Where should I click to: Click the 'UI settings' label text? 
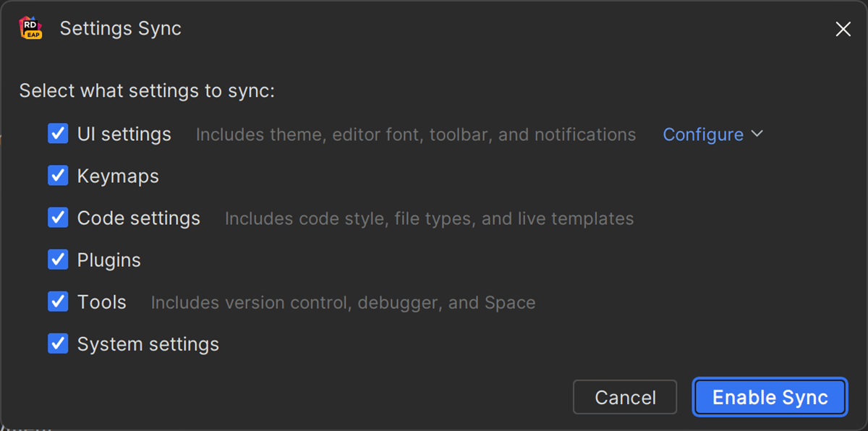[x=124, y=135]
